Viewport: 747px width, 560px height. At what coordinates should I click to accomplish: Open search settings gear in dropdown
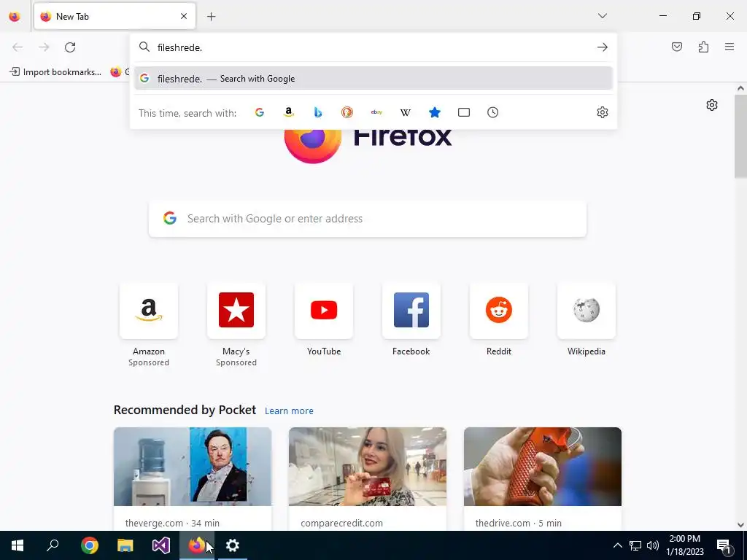tap(602, 112)
